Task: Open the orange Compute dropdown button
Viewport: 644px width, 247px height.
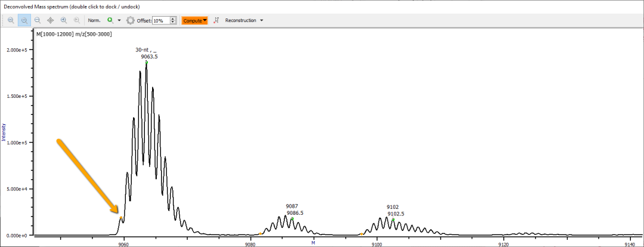Action: point(194,20)
